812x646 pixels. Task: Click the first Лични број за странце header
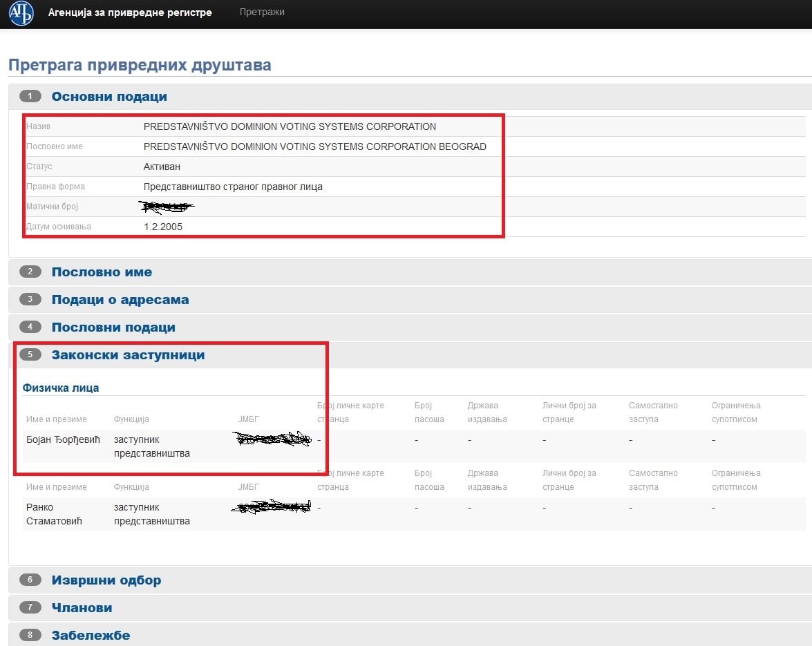[x=569, y=412]
